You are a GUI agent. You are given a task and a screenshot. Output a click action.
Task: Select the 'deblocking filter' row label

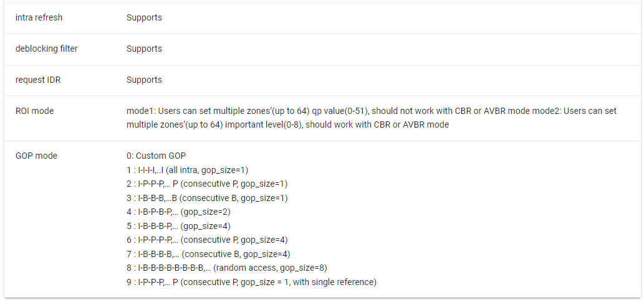click(46, 49)
